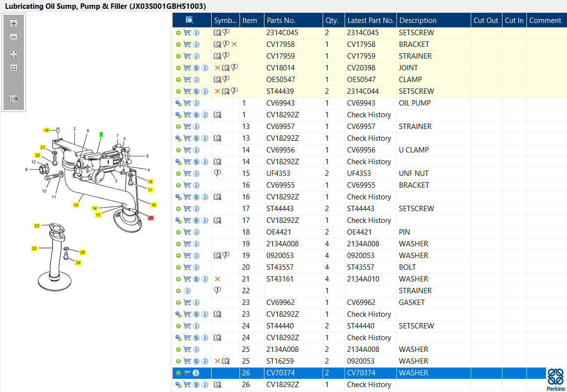Zoom in on the parts diagram
Viewport: 567px width, 392px height.
pyautogui.click(x=14, y=23)
